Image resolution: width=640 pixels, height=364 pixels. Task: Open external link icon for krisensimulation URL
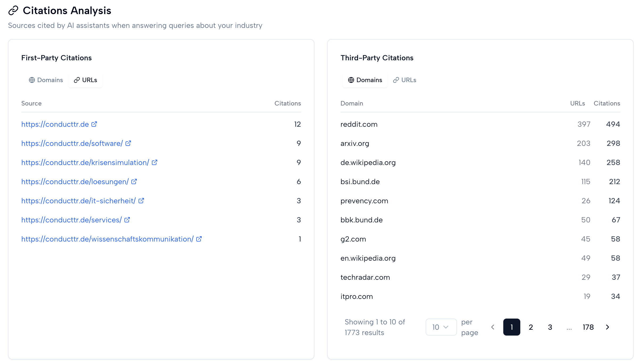coord(155,162)
